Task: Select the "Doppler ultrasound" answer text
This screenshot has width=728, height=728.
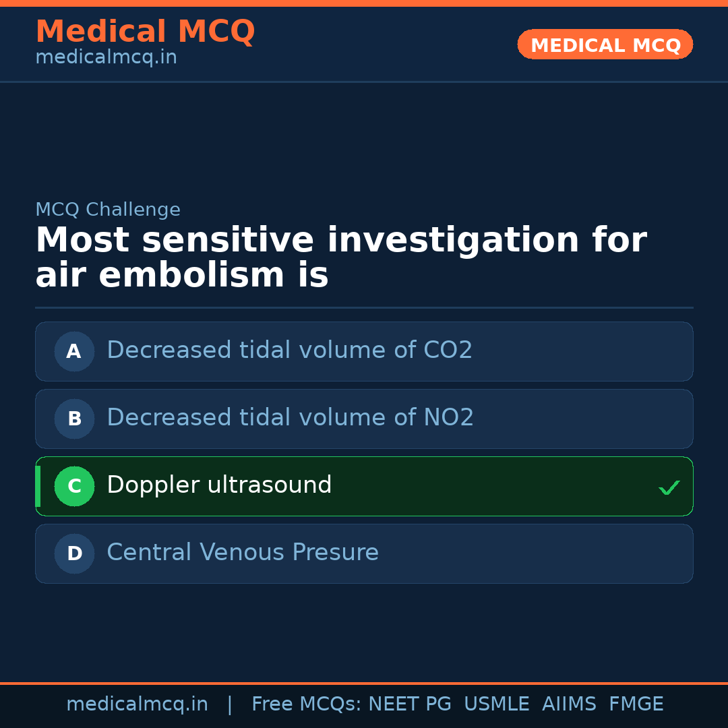Action: (x=219, y=485)
